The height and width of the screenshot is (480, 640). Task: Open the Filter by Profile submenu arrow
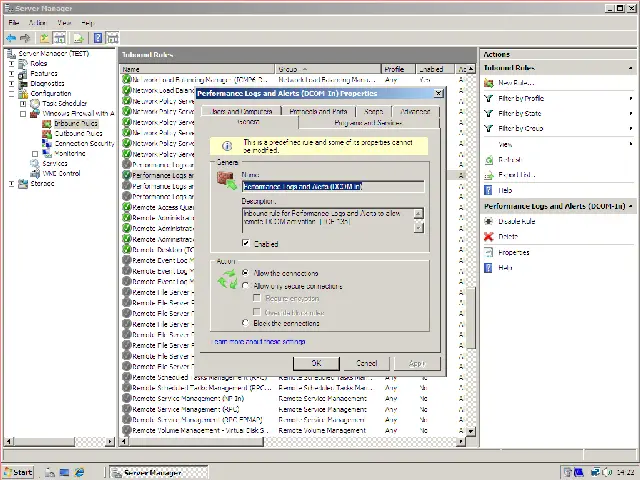point(631,98)
